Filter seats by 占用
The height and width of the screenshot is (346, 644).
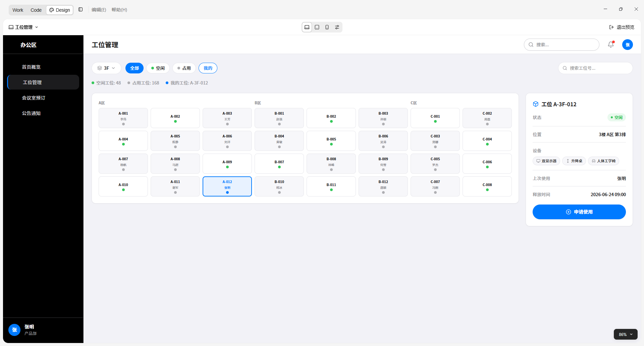pos(184,68)
